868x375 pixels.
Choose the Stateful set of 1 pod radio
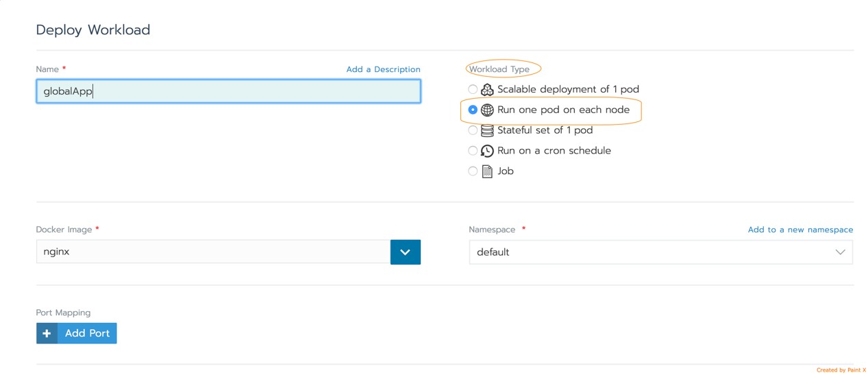[473, 130]
